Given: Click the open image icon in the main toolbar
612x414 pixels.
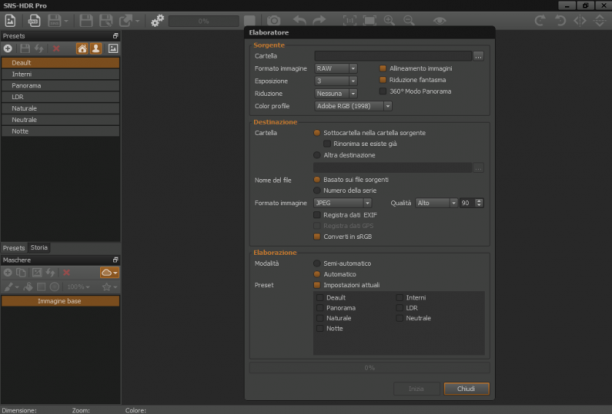Looking at the screenshot, I should [x=10, y=20].
